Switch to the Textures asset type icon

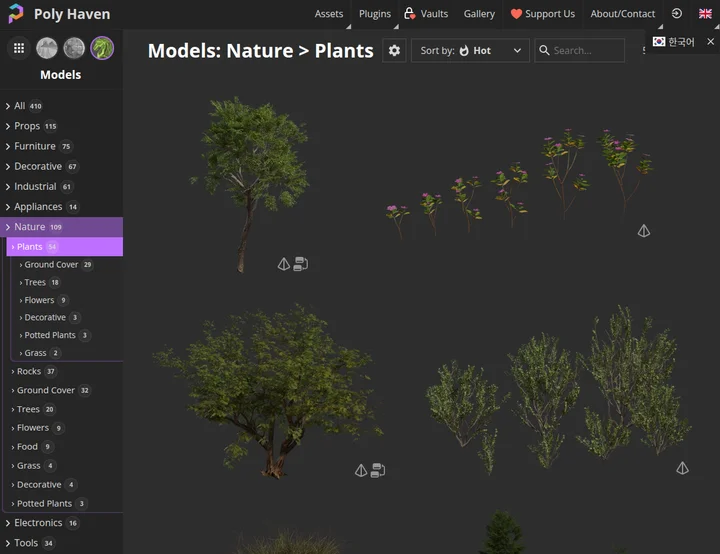(74, 48)
